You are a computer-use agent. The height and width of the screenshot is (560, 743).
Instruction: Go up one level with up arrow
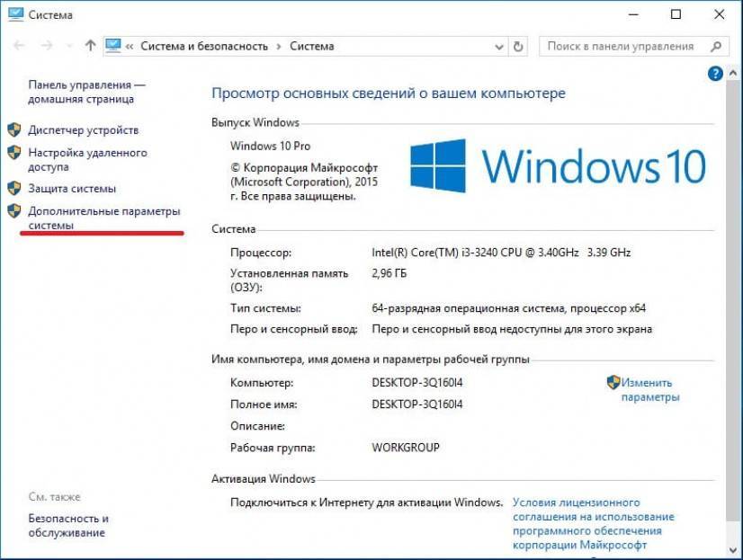(x=90, y=46)
